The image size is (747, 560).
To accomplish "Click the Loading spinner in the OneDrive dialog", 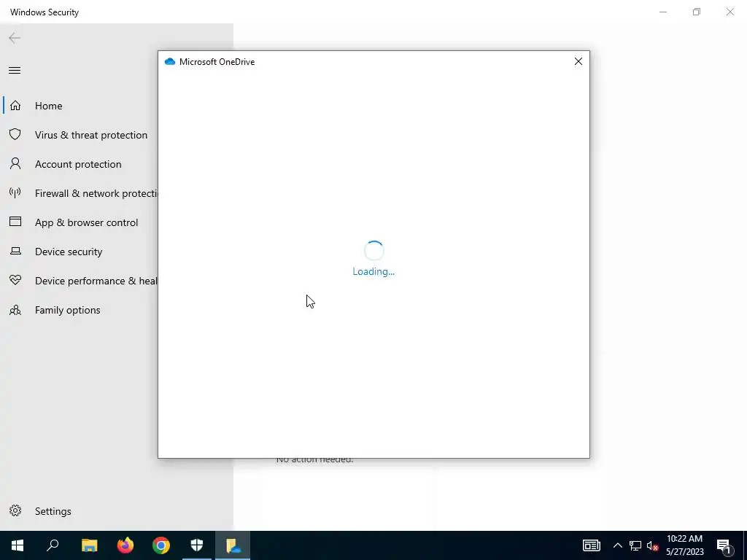I will click(x=374, y=251).
